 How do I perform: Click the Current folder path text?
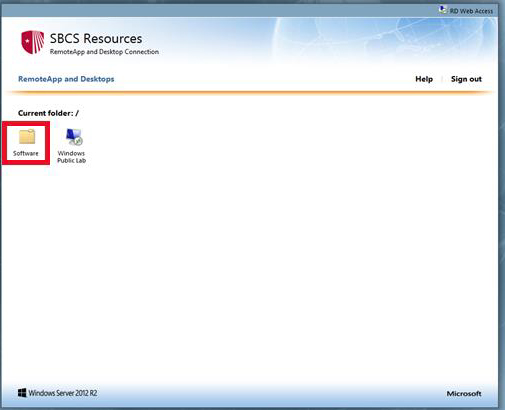pos(48,113)
